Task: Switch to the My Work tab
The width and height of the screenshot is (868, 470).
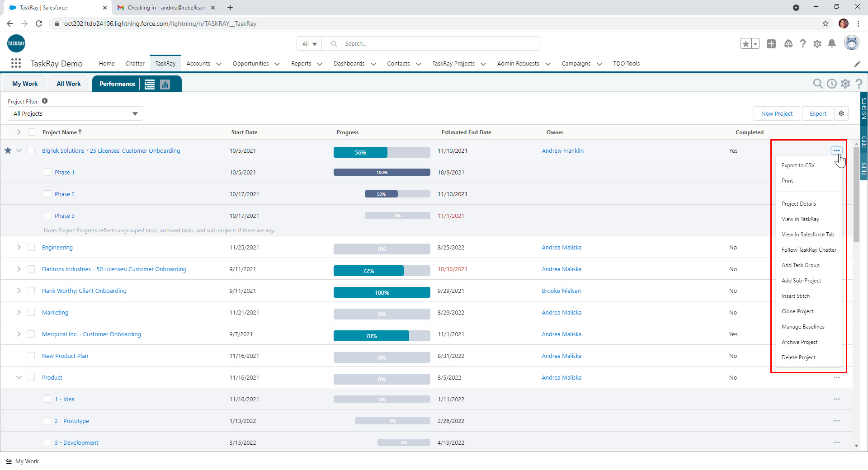Action: pyautogui.click(x=25, y=84)
